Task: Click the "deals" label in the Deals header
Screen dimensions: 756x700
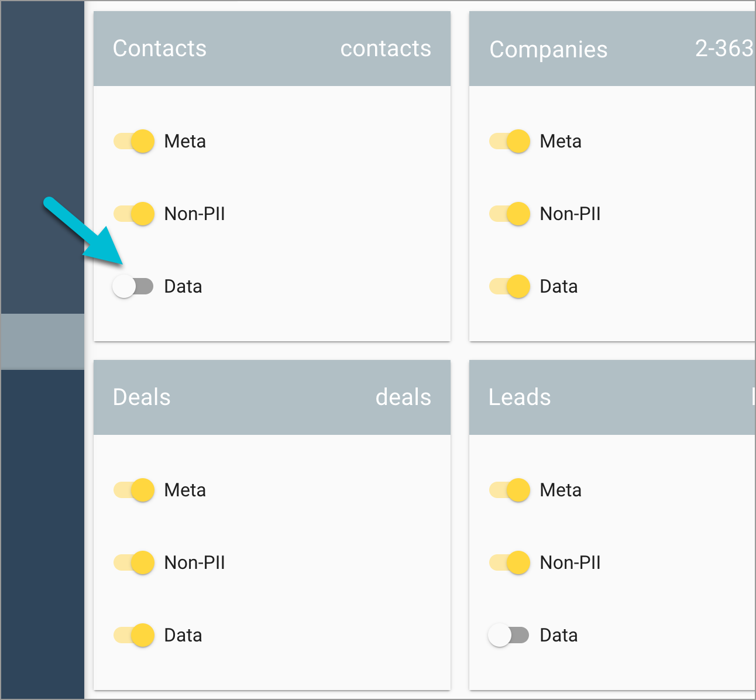Action: [x=403, y=397]
